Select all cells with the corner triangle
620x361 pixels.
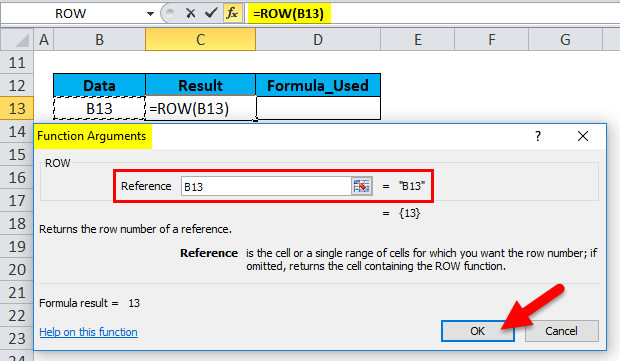pyautogui.click(x=17, y=40)
